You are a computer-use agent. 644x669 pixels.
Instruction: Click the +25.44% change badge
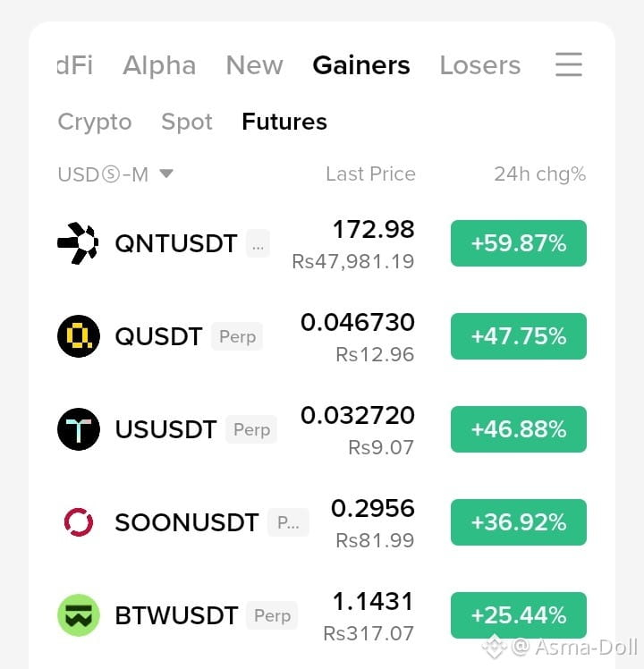[x=519, y=615]
